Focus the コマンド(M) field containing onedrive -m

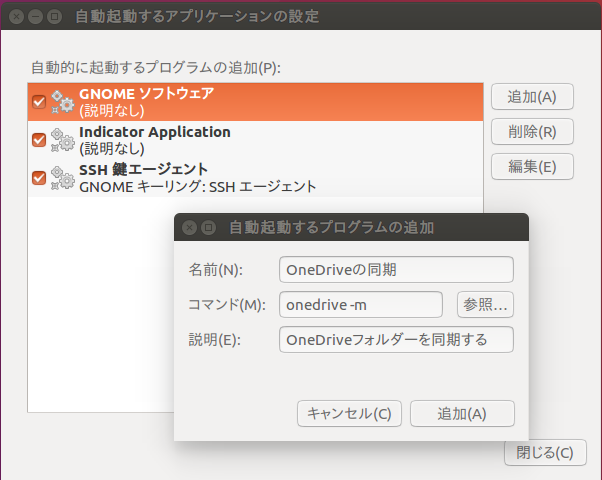(x=361, y=305)
